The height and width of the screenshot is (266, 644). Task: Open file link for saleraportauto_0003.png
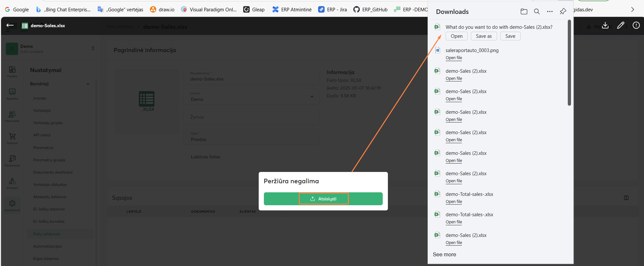(454, 58)
